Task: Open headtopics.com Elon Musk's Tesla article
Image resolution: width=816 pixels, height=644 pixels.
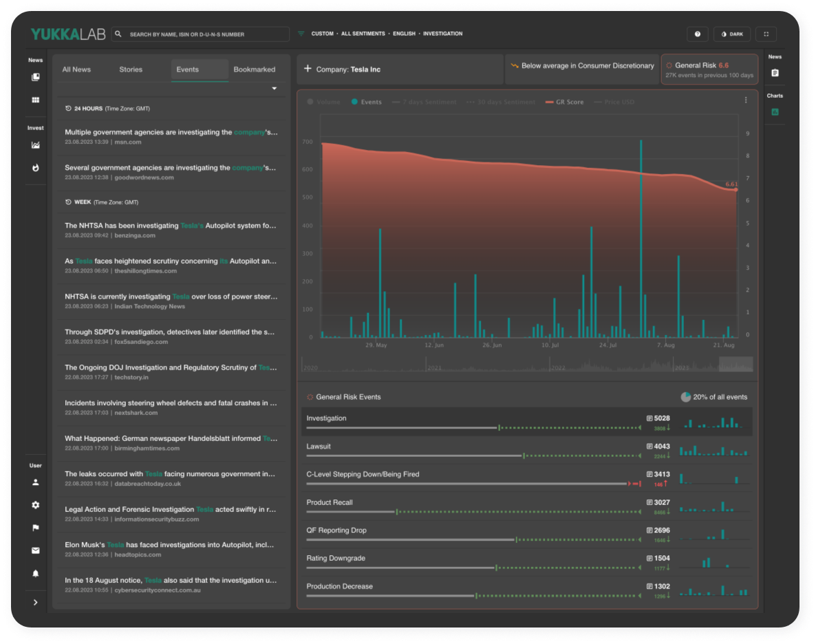Action: tap(171, 549)
